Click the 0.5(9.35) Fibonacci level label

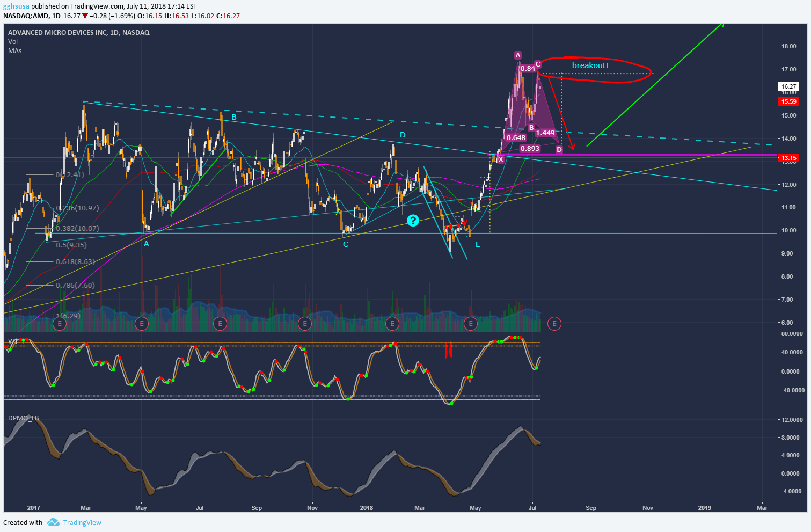[x=71, y=245]
